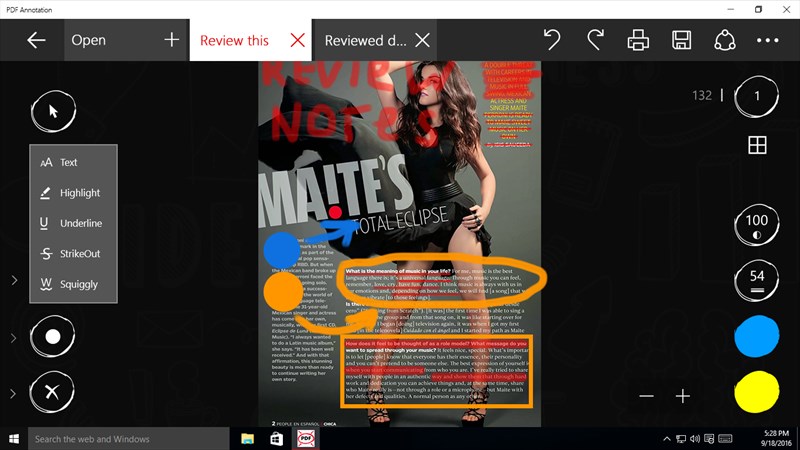Screen dimensions: 800x450
Task: Open the more options ellipsis menu
Action: [768, 40]
